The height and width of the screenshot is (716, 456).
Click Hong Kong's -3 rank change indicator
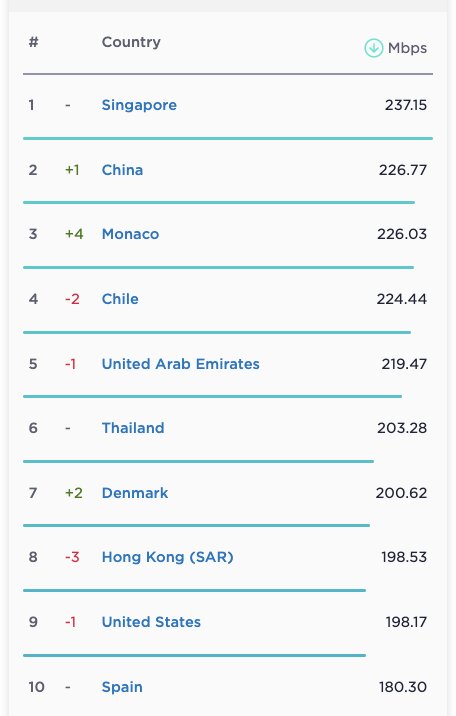pyautogui.click(x=72, y=557)
